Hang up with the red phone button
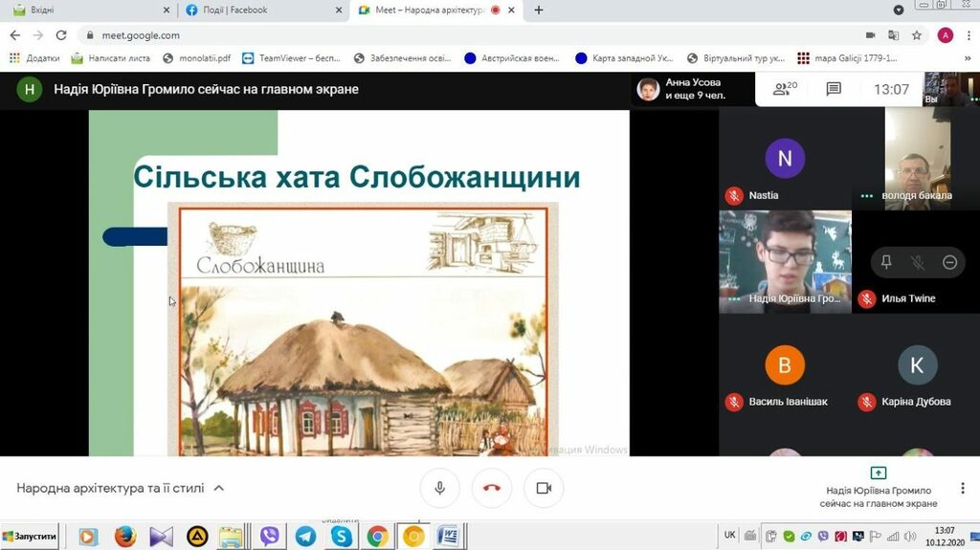Viewport: 980px width, 550px height. coord(492,488)
